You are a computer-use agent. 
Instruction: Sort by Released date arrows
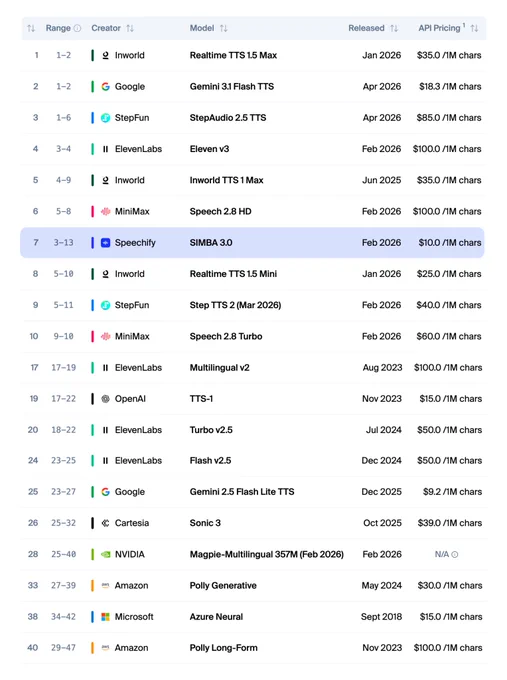394,28
